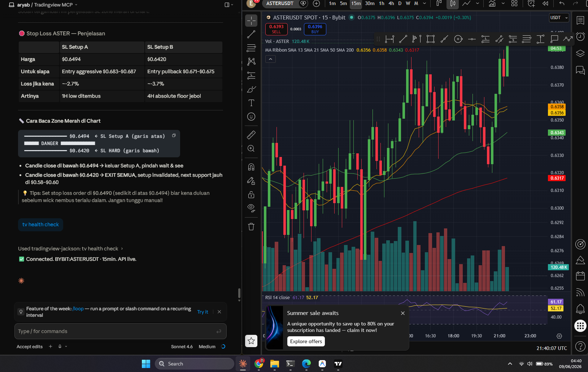Open the Sonnet 4.6 model selector
The width and height of the screenshot is (588, 372).
(x=182, y=346)
